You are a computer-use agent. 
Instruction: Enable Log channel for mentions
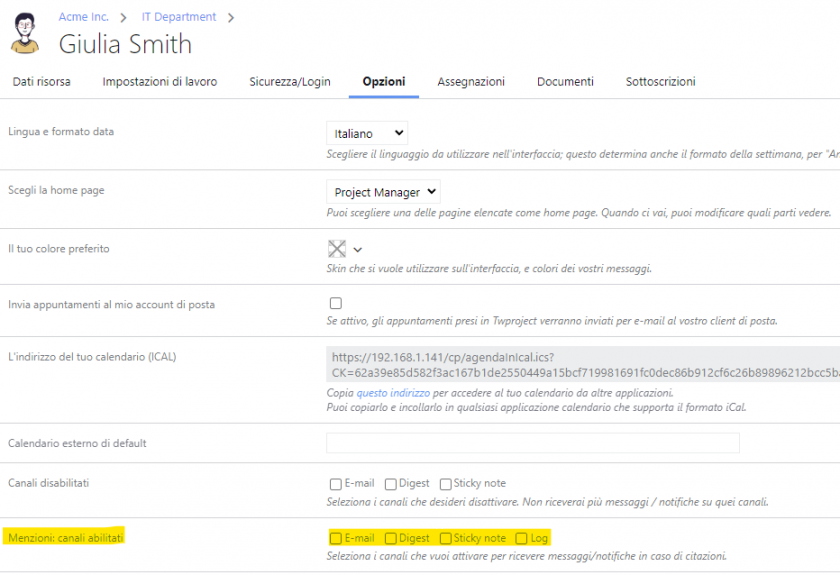(x=522, y=538)
